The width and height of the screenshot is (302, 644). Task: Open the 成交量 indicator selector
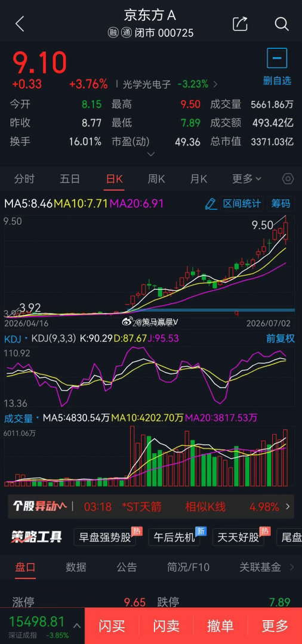point(21,418)
